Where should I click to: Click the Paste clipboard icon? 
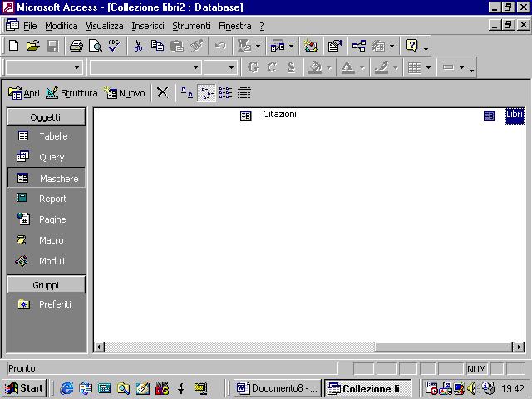tap(177, 46)
